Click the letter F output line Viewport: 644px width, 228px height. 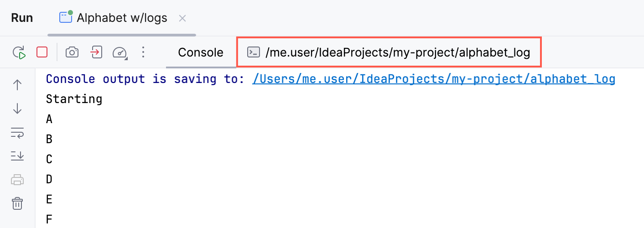[49, 219]
